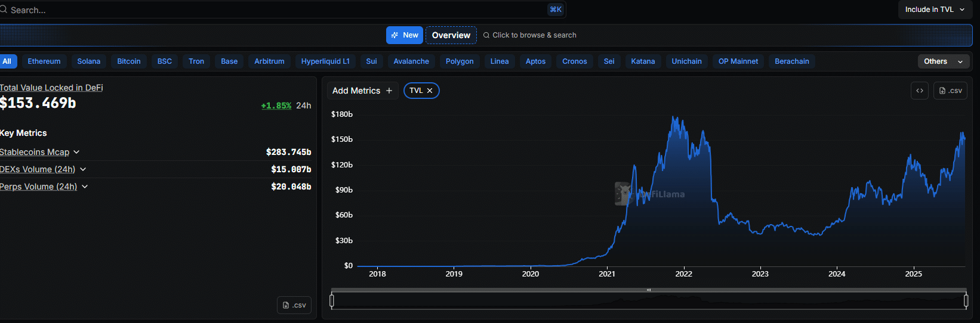Click the $20.048b perps volume value
Image resolution: width=980 pixels, height=323 pixels.
coord(291,187)
